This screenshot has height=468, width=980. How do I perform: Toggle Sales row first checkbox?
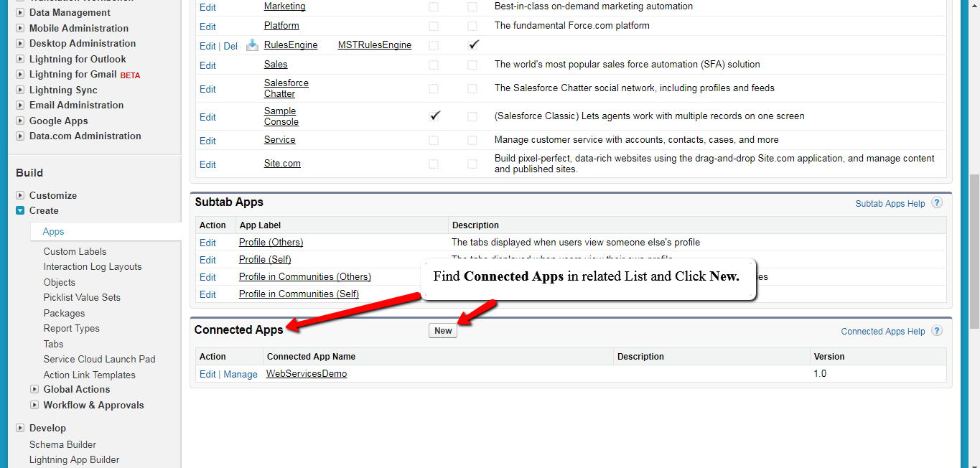point(434,65)
